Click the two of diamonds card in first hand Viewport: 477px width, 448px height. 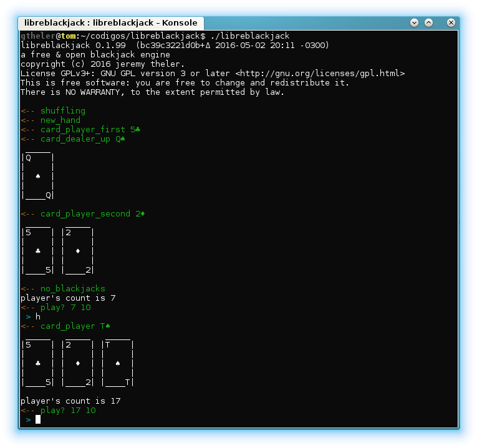pos(78,250)
